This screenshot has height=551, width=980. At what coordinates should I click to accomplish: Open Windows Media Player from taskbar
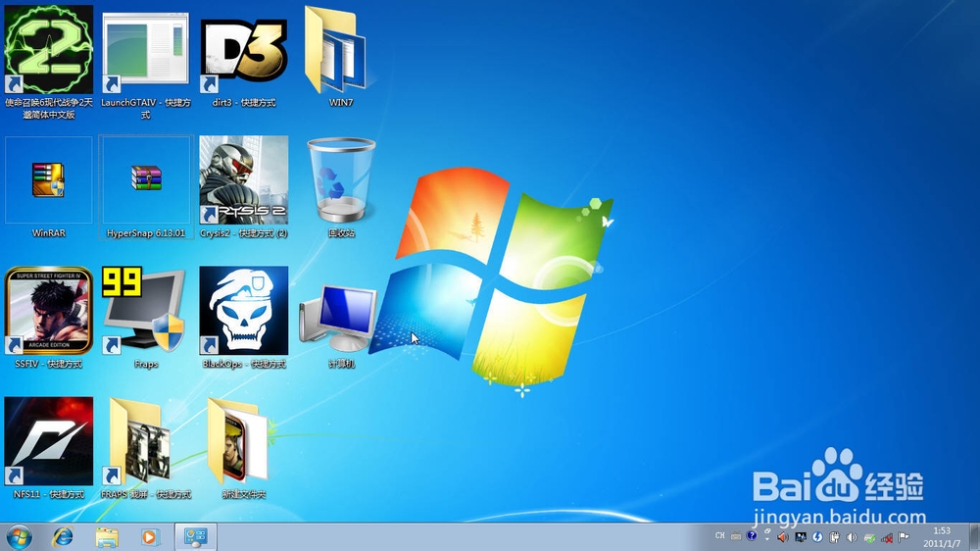pyautogui.click(x=149, y=537)
